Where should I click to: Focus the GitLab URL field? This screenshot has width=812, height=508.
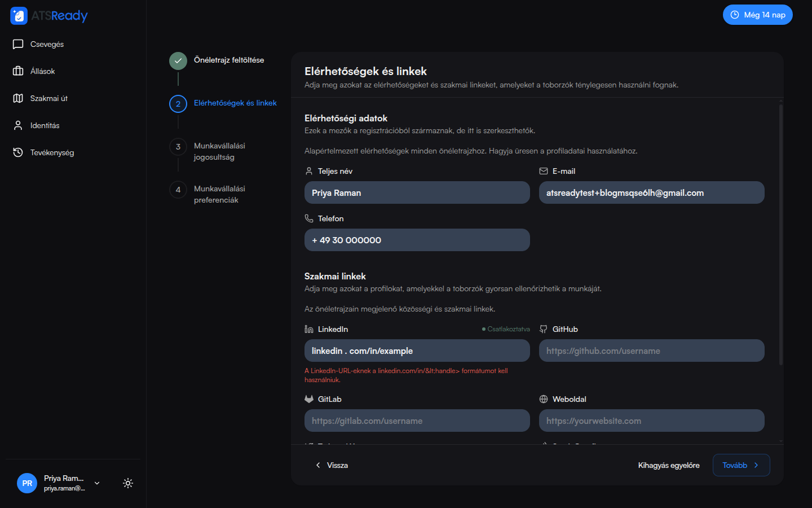click(417, 421)
